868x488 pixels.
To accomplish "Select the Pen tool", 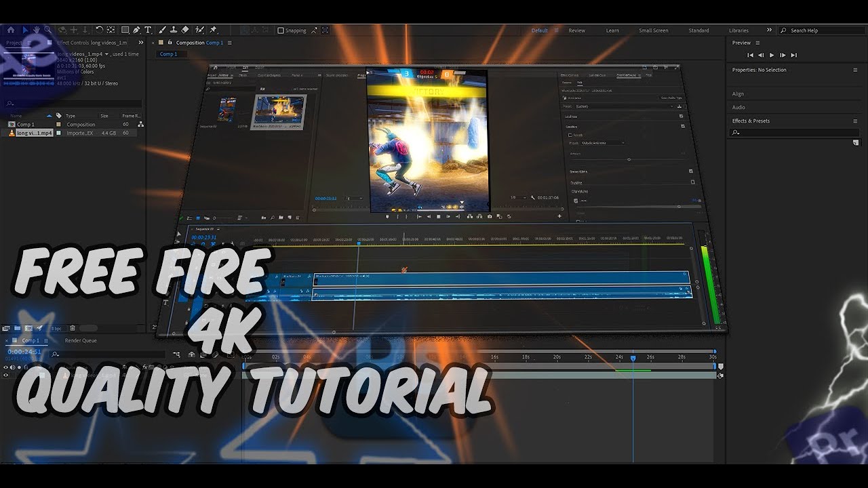I will pyautogui.click(x=137, y=30).
